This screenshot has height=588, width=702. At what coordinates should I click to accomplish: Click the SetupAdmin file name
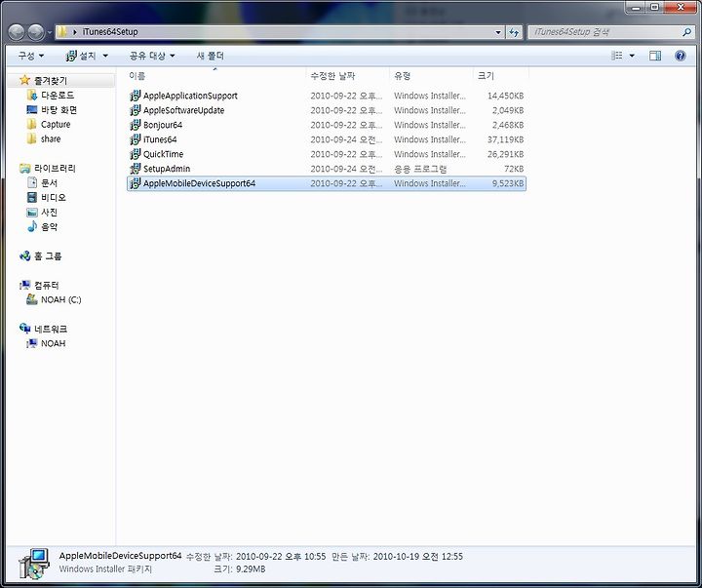click(167, 169)
